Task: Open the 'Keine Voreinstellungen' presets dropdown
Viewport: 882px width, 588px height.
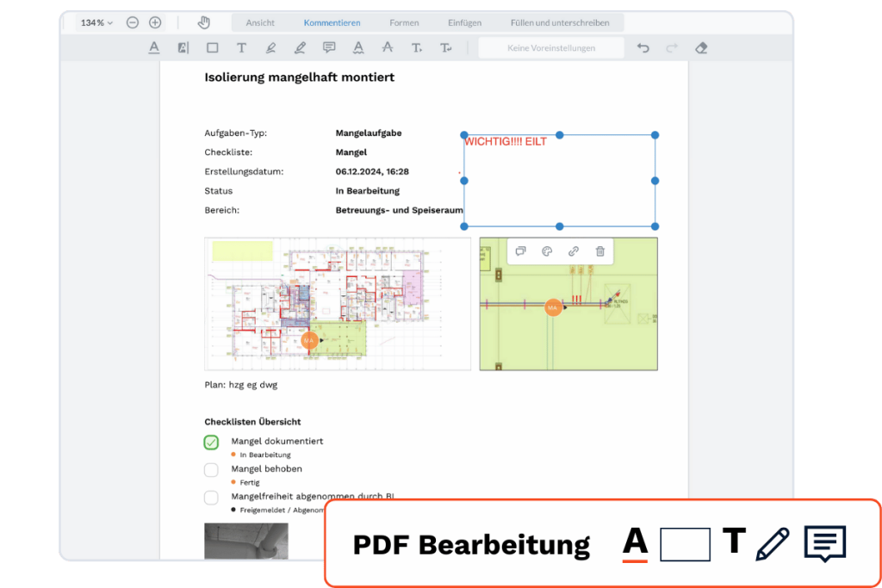Action: coord(551,48)
